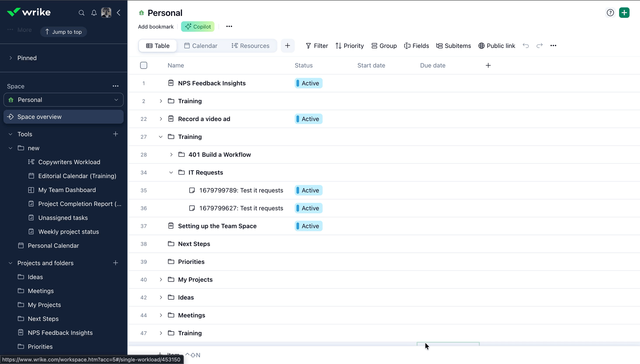
Task: Show Subitems in the table
Action: click(x=453, y=45)
